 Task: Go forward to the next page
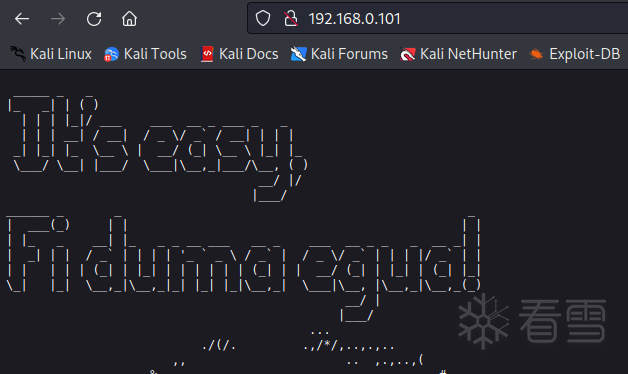tap(58, 19)
